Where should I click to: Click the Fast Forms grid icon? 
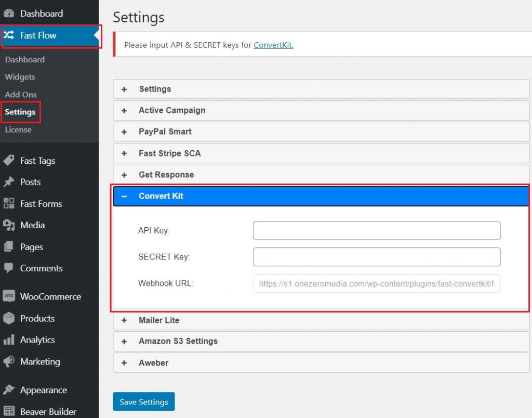pos(9,203)
